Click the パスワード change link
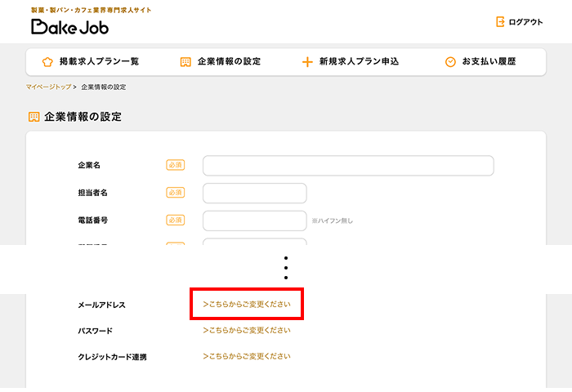Screen dimensions: 572x392 pyautogui.click(x=247, y=331)
